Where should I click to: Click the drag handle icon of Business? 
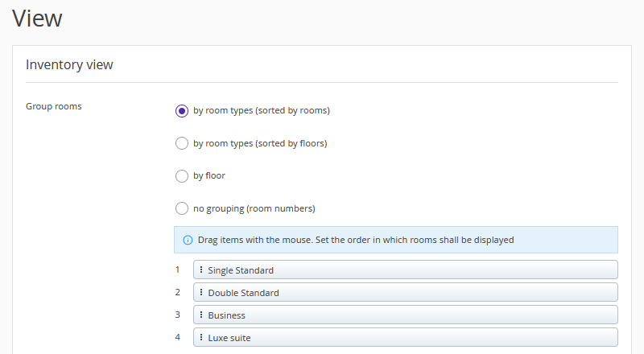point(201,315)
